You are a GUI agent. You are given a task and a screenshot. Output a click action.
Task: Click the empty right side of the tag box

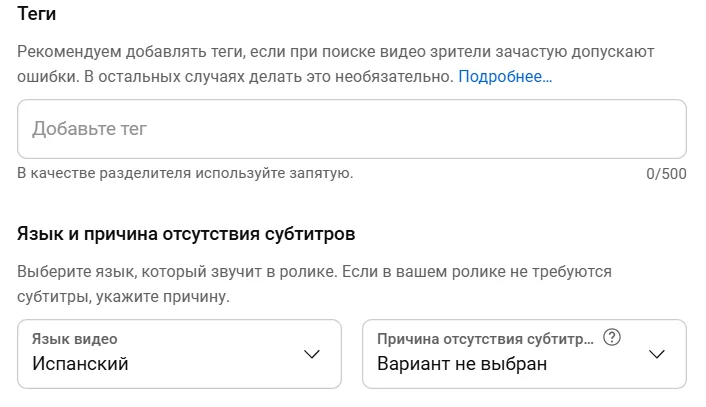click(600, 129)
